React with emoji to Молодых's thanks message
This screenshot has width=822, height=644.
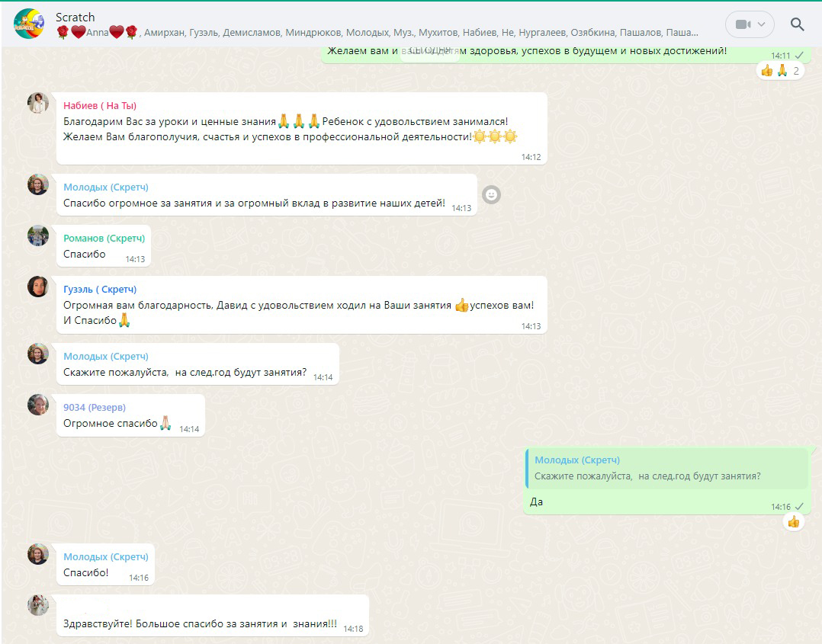click(x=492, y=195)
